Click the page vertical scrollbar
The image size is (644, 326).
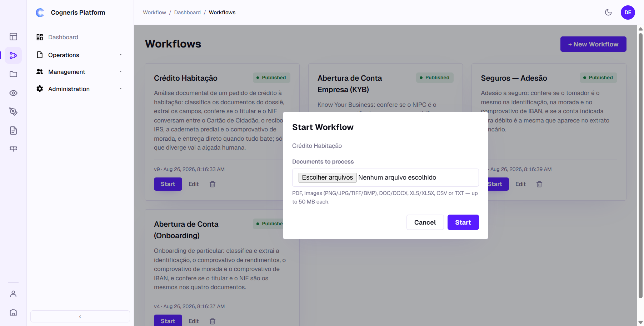pyautogui.click(x=640, y=165)
